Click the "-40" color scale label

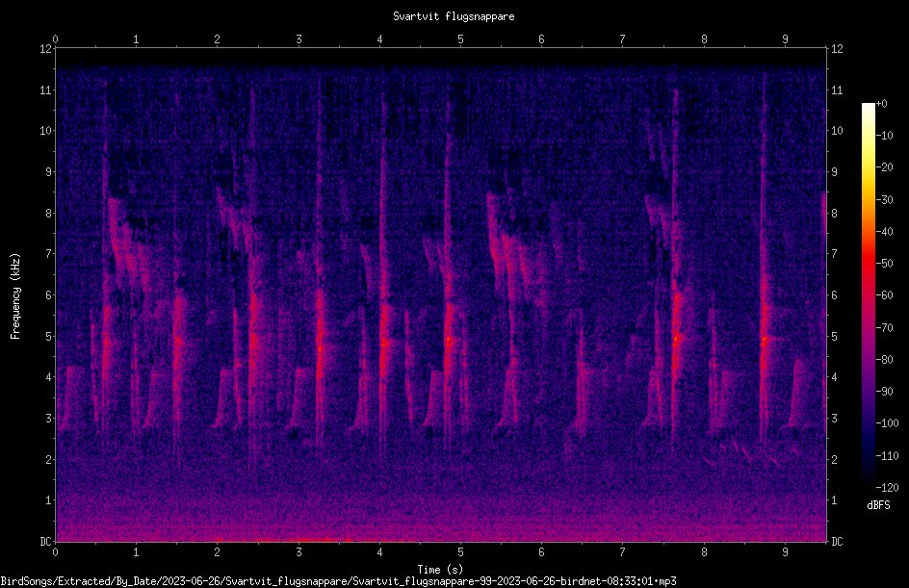coord(885,232)
